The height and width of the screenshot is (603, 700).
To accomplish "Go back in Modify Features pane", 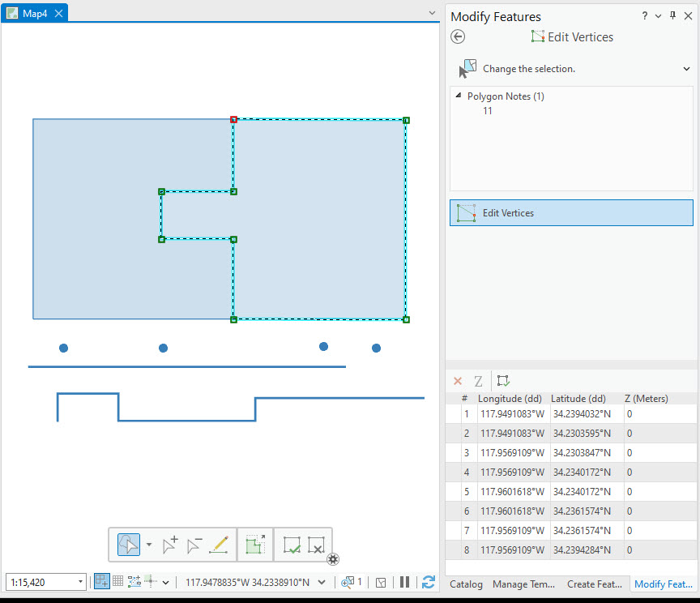I will [458, 36].
